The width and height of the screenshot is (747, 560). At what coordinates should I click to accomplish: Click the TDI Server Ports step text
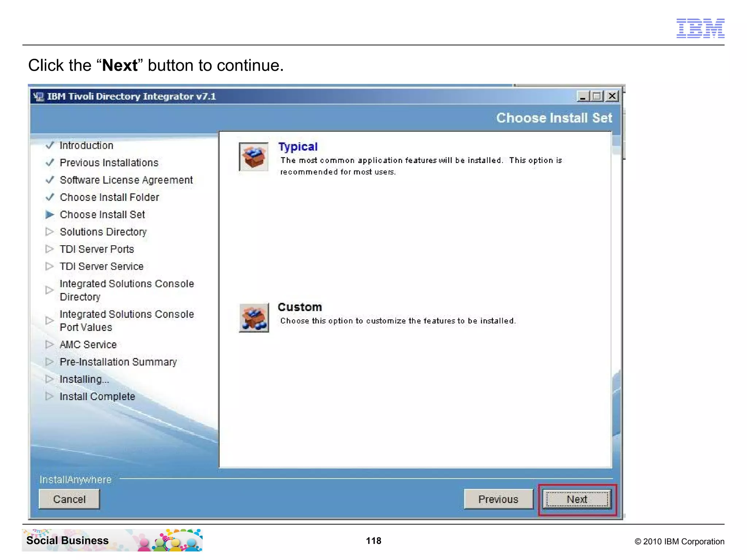pyautogui.click(x=97, y=249)
